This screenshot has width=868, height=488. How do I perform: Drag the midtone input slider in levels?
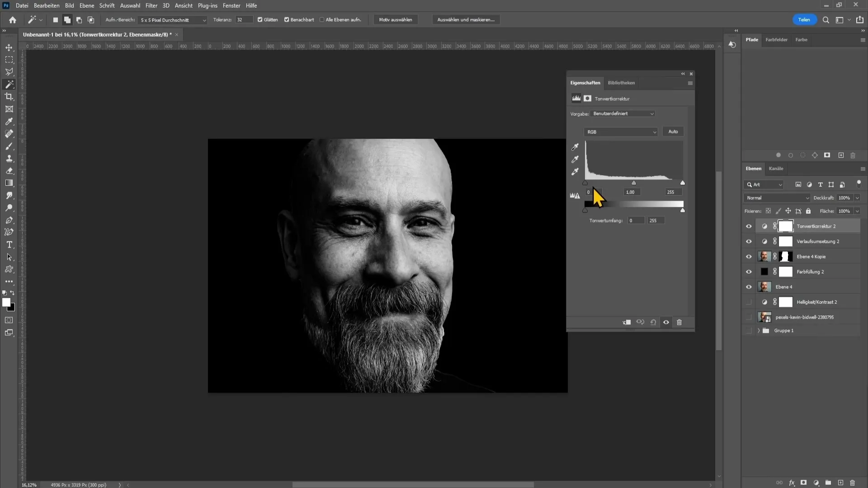click(633, 183)
